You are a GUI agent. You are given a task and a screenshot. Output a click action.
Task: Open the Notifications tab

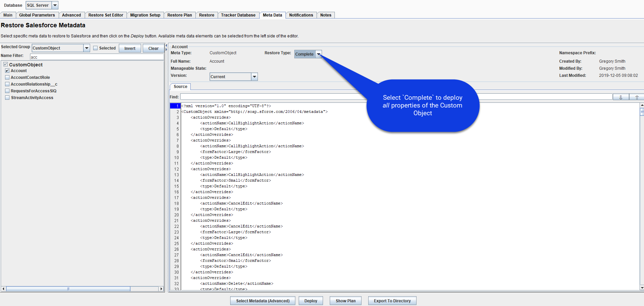[x=301, y=15]
